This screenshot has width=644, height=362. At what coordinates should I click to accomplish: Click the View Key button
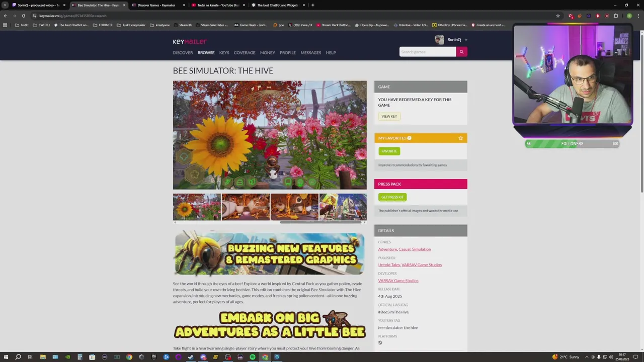tap(389, 116)
